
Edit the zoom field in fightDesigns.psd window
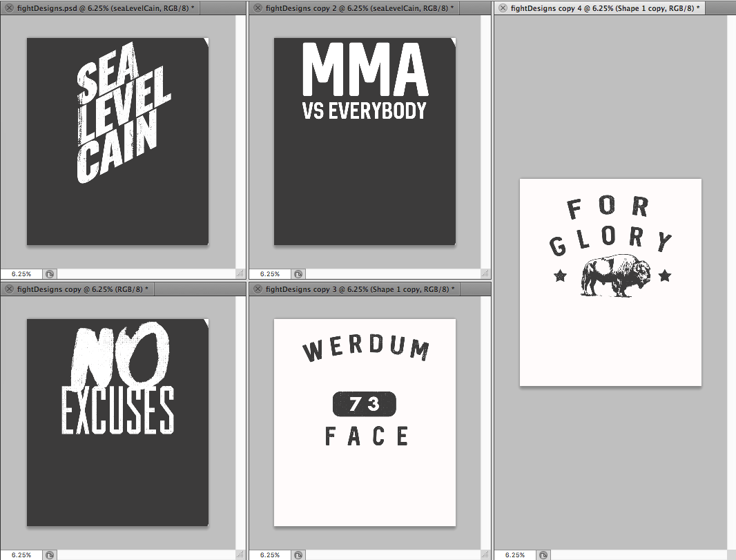click(x=21, y=273)
